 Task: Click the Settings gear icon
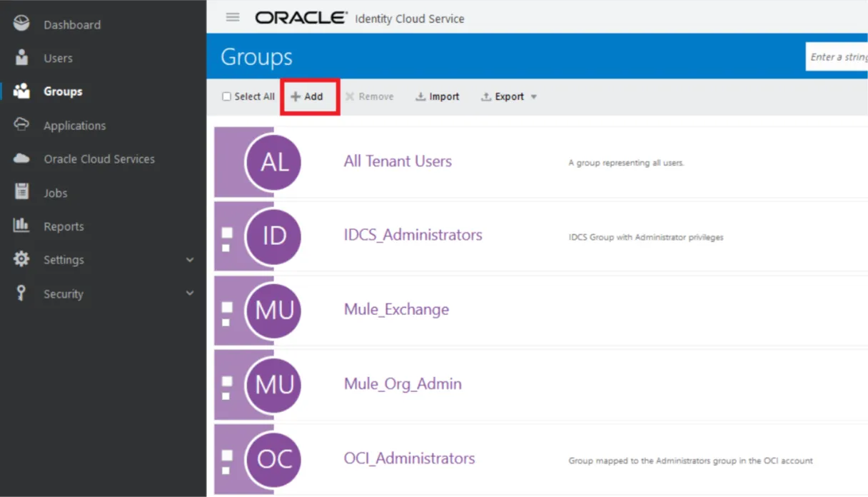(x=22, y=259)
